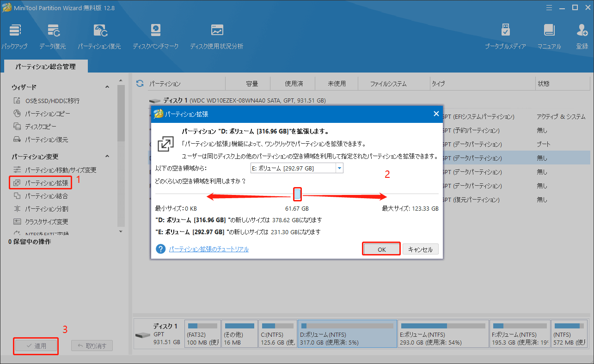The width and height of the screenshot is (594, 364).
Task: Select the パーティション総合管理 tab
Action: click(x=45, y=67)
